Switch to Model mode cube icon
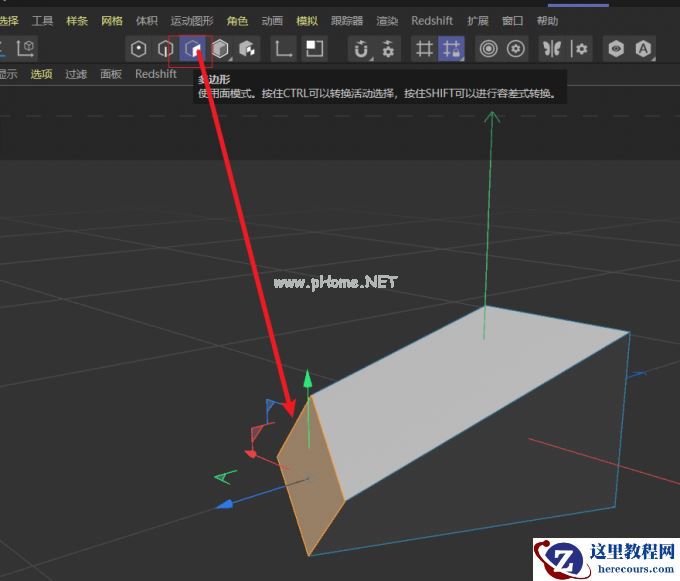Viewport: 680px width, 581px height. [x=220, y=48]
